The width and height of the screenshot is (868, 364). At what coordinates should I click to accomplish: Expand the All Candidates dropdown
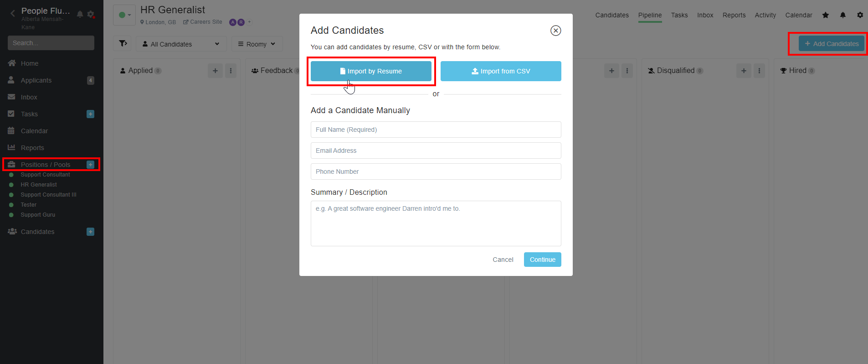(181, 44)
